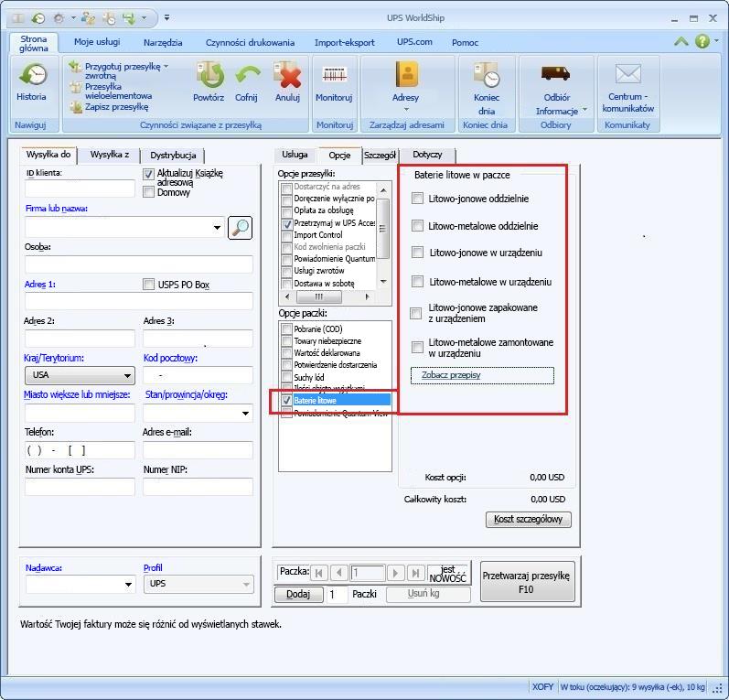Switch to the Wysyłka z tab
The height and width of the screenshot is (700, 729).
109,155
